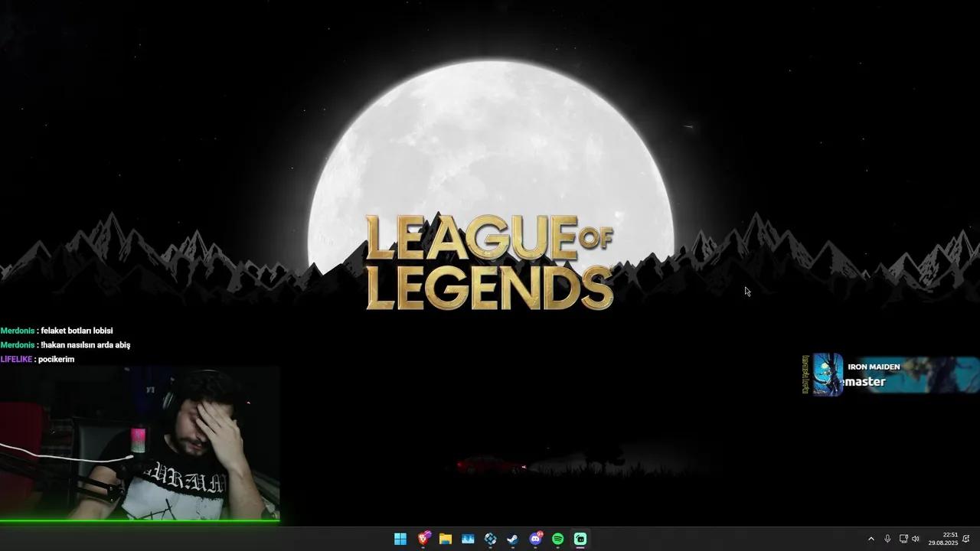Open Brave browser from taskbar
Screen dimensions: 980x551
(x=423, y=539)
